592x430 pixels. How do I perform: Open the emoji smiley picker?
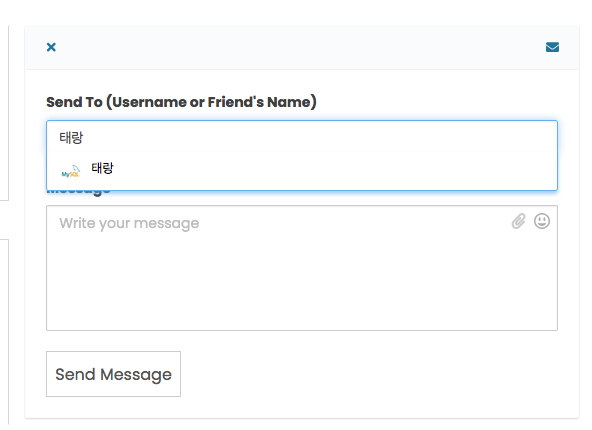coord(542,221)
